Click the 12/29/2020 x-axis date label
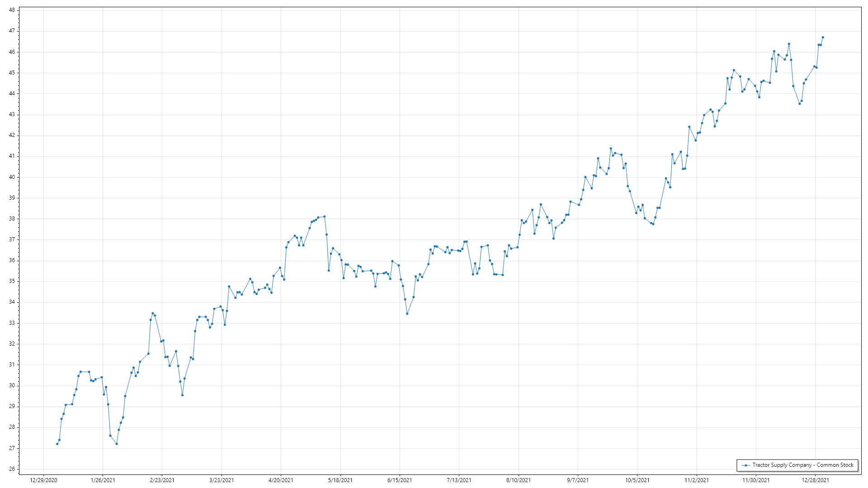Image resolution: width=868 pixels, height=488 pixels. coord(43,480)
